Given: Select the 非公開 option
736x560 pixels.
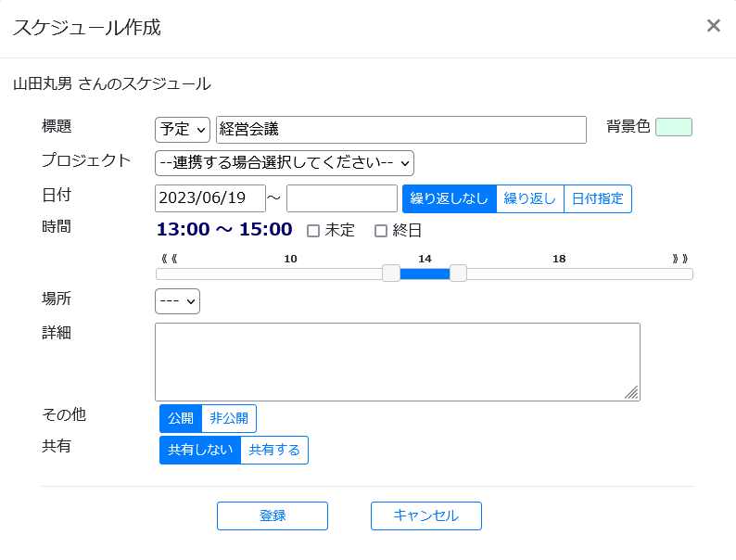Looking at the screenshot, I should (x=229, y=418).
